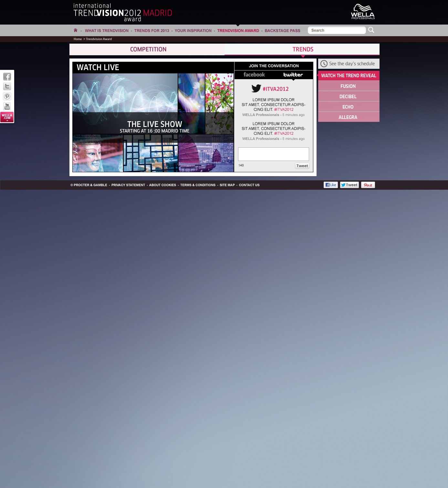Open the Site Map link
This screenshot has width=448, height=488.
click(x=227, y=185)
